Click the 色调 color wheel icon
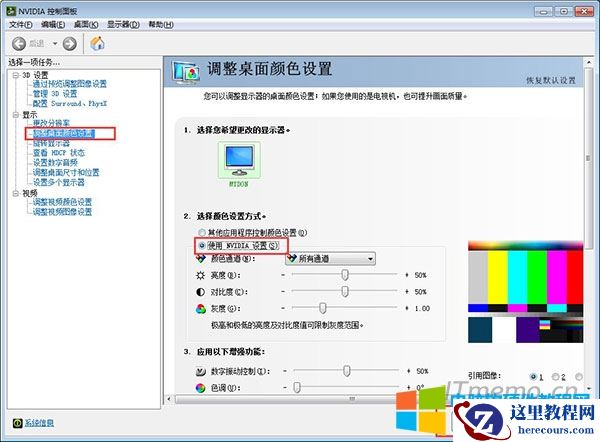The height and width of the screenshot is (442, 600). coord(201,388)
